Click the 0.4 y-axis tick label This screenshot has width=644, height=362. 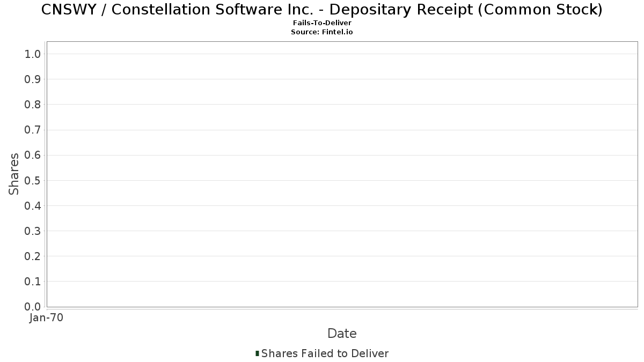click(x=33, y=206)
